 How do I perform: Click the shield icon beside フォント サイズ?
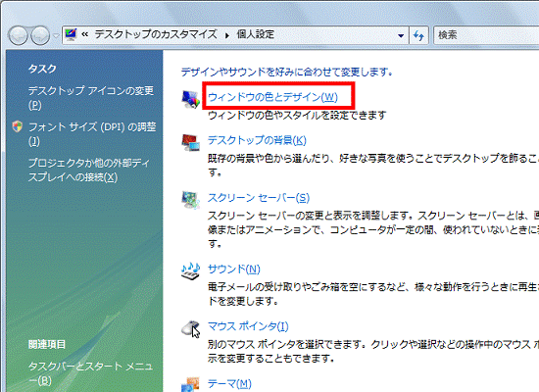point(18,126)
